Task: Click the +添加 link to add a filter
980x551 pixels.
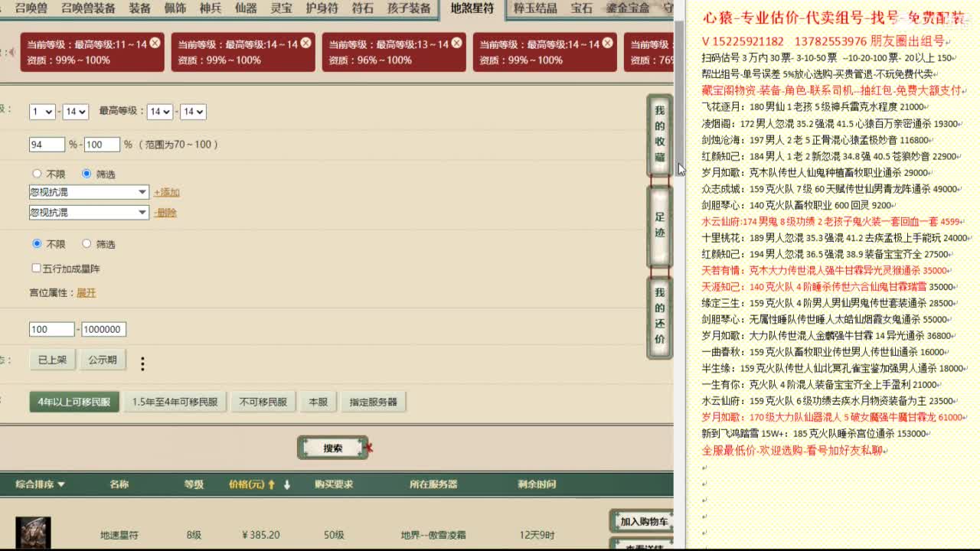Action: click(168, 192)
